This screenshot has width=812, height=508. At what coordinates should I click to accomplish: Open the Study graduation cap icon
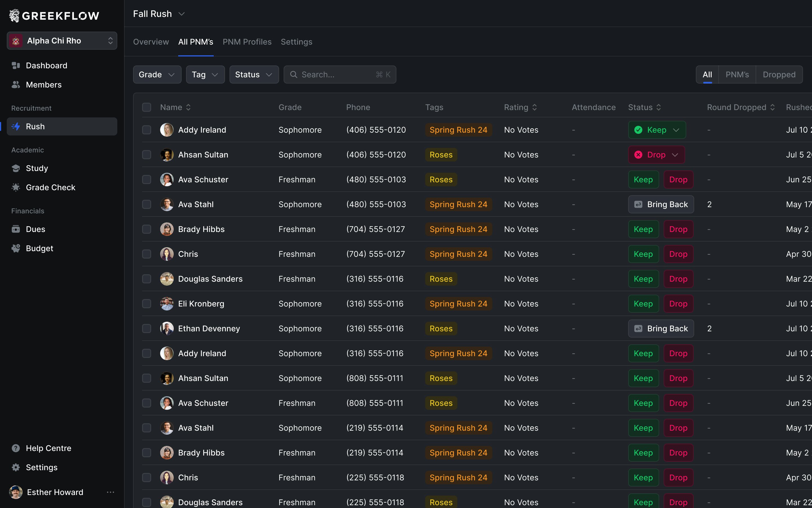[16, 168]
